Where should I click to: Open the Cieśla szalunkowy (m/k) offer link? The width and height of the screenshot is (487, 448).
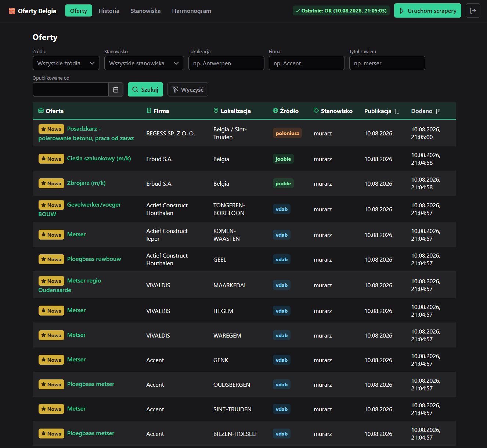coord(99,159)
